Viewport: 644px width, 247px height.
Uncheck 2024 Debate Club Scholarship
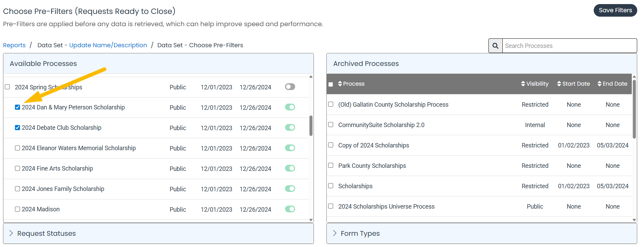(17, 128)
